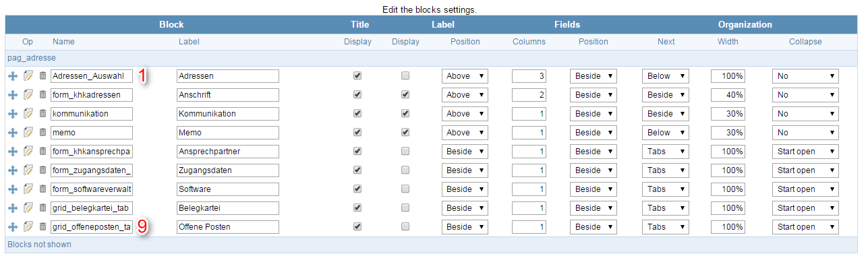Open the Next dropdown for the Kommunikation row
Viewport: 868px width, 256px height.
click(666, 114)
